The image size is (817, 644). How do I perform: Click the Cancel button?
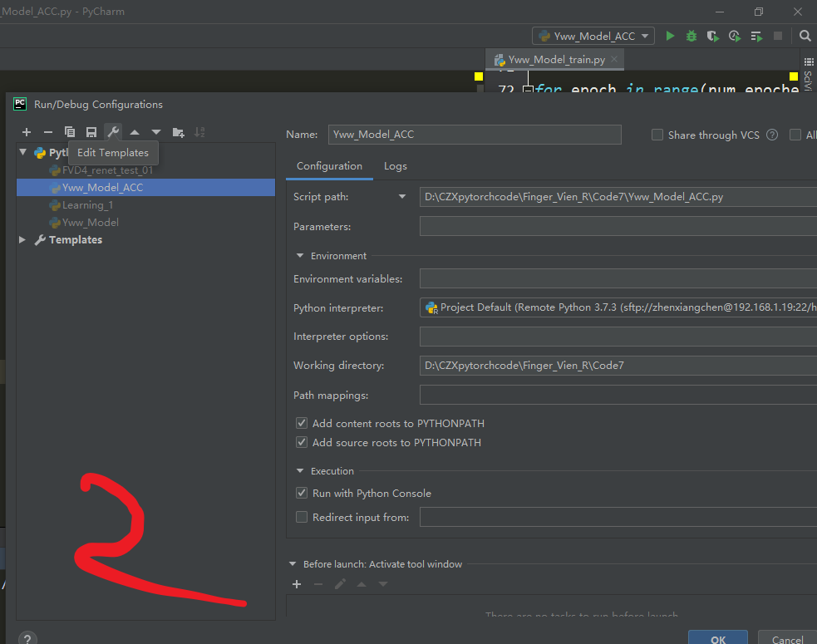click(787, 639)
